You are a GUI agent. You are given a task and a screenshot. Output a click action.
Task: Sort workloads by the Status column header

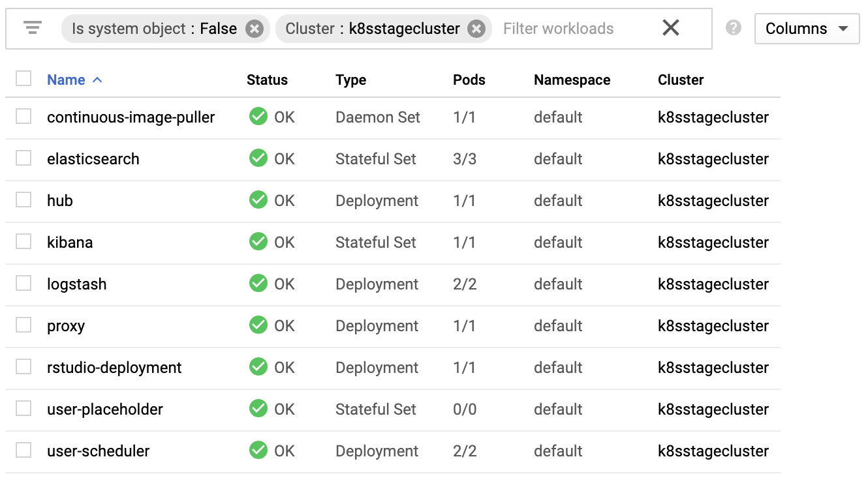pos(267,80)
